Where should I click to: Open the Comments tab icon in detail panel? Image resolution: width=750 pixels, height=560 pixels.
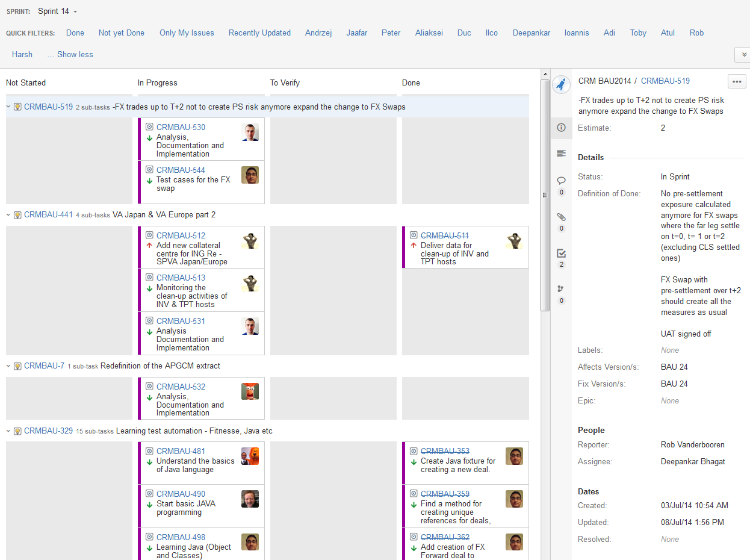[561, 180]
